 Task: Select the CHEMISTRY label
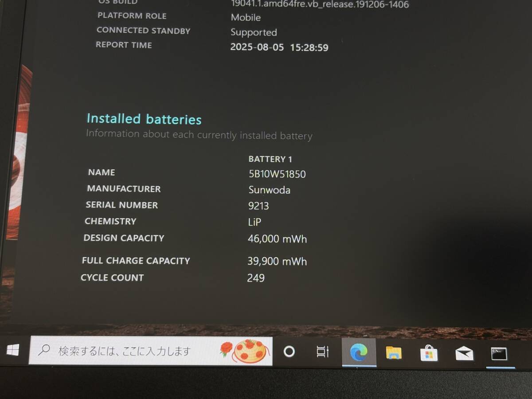point(110,221)
